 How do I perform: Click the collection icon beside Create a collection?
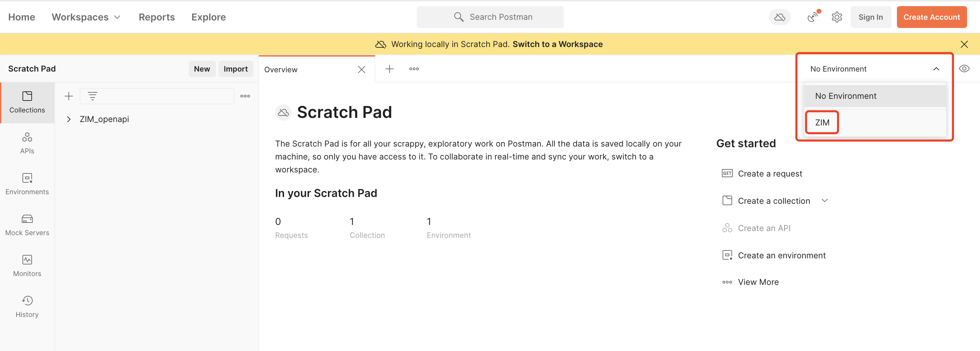click(x=727, y=201)
